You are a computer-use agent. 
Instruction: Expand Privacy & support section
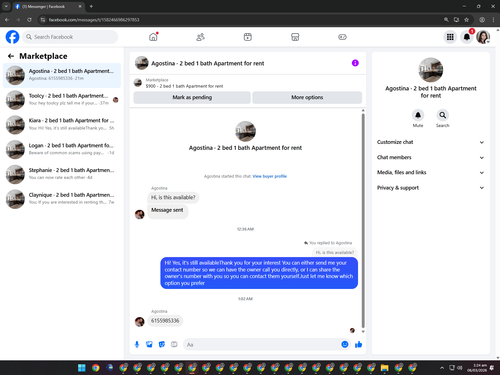pyautogui.click(x=430, y=188)
